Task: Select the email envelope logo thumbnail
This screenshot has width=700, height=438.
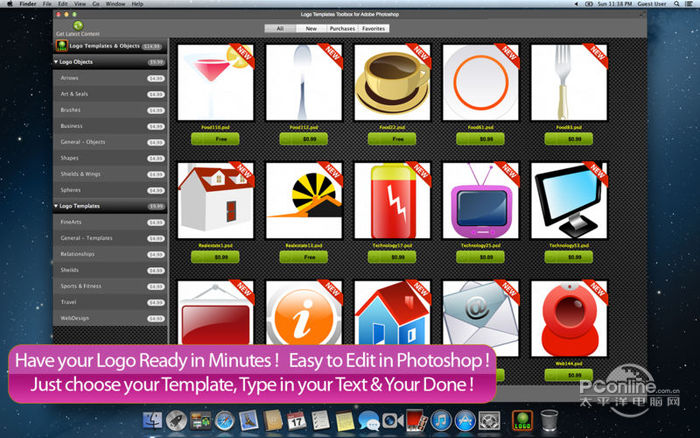Action: (x=481, y=318)
